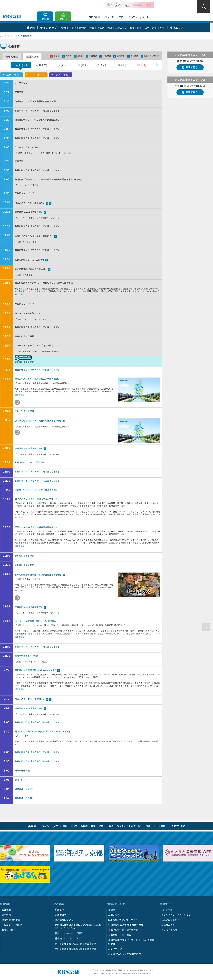Click 番組表 in the top navigation bar
Image resolution: width=213 pixels, height=980 pixels.
point(31,28)
